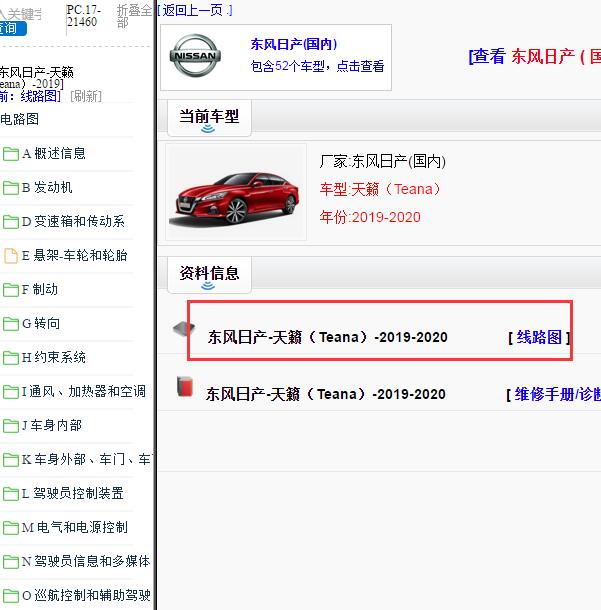Open folder icon for D 变速箱和传动系
601x610 pixels.
click(11, 222)
